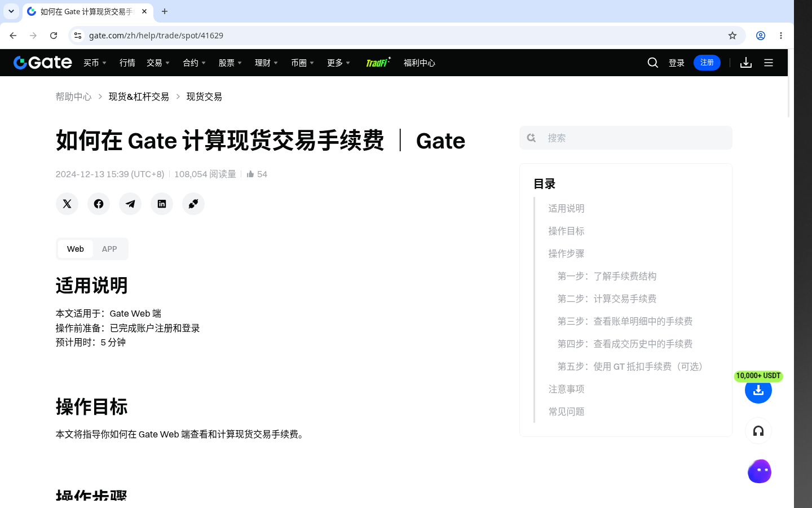Expand the 买币 dropdown menu

click(x=95, y=63)
